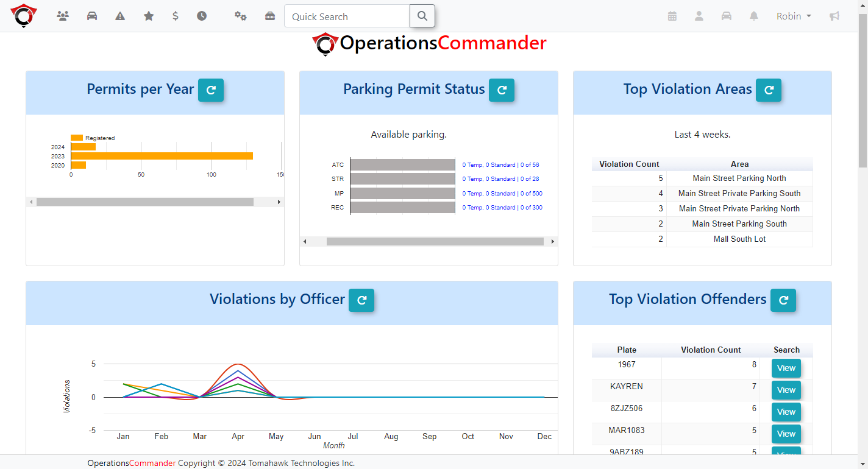Click right arrow of Parking Permit Status scrollbar
The height and width of the screenshot is (469, 868).
(x=553, y=242)
